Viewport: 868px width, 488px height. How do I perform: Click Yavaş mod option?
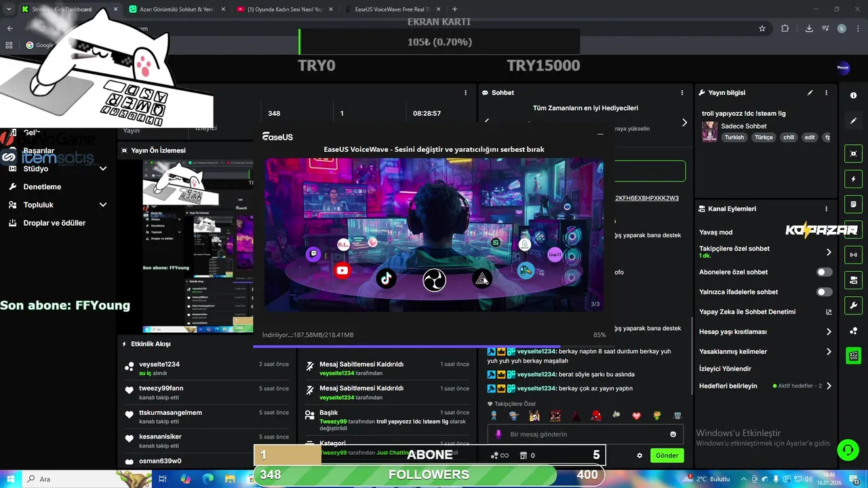coord(715,232)
